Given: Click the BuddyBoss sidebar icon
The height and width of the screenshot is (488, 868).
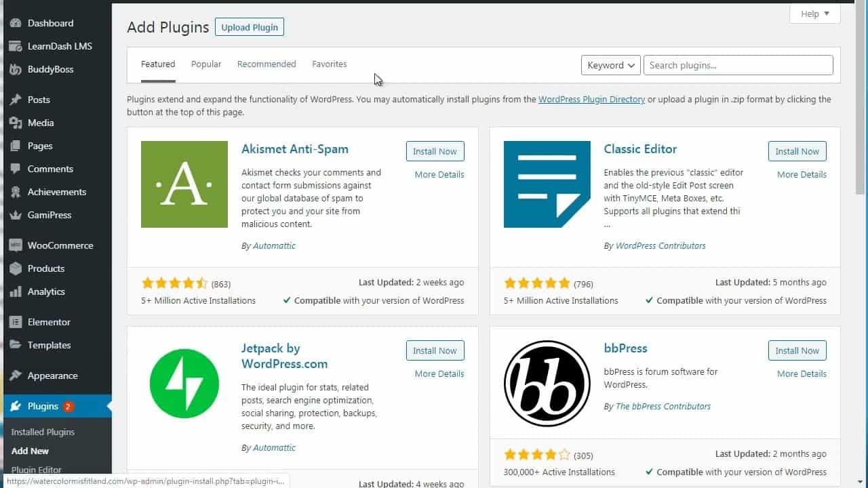Looking at the screenshot, I should 16,69.
